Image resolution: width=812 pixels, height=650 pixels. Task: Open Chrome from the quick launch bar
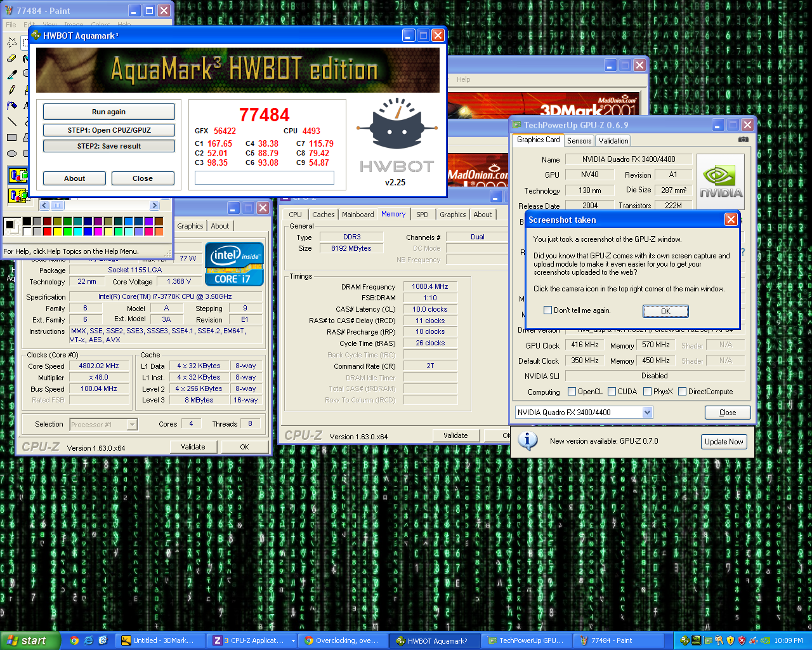tap(74, 640)
